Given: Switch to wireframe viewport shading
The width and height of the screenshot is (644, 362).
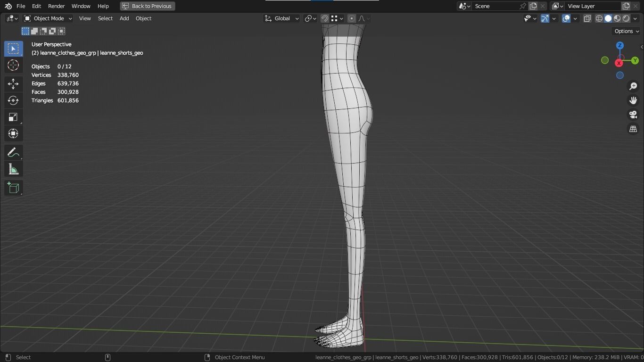Looking at the screenshot, I should [599, 18].
